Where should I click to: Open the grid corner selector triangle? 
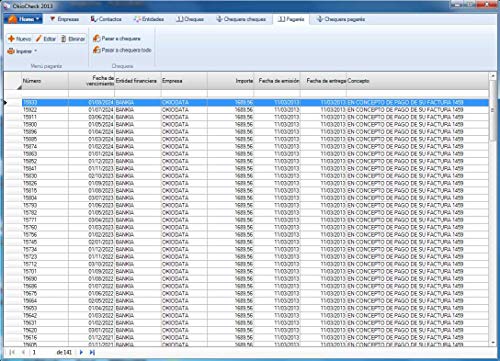pos(19,87)
